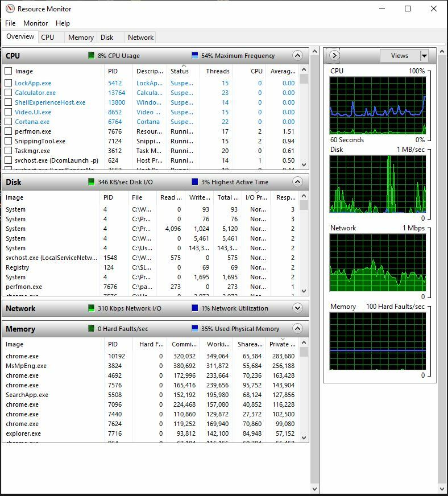Check the Taskmgr.exe process checkbox
Image resolution: width=448 pixels, height=496 pixels.
[x=9, y=151]
